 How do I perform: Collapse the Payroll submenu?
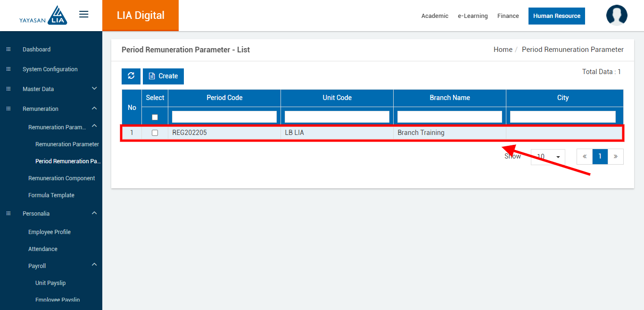pos(94,265)
